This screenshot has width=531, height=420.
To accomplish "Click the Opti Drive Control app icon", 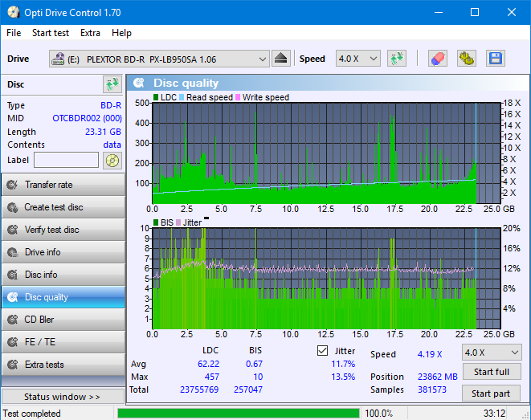I will pos(13,13).
